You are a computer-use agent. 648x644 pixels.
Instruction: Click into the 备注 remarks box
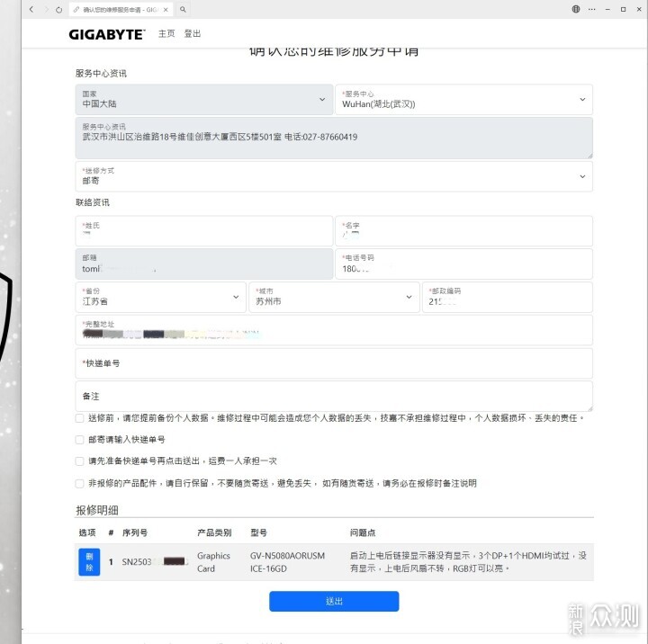pos(334,396)
